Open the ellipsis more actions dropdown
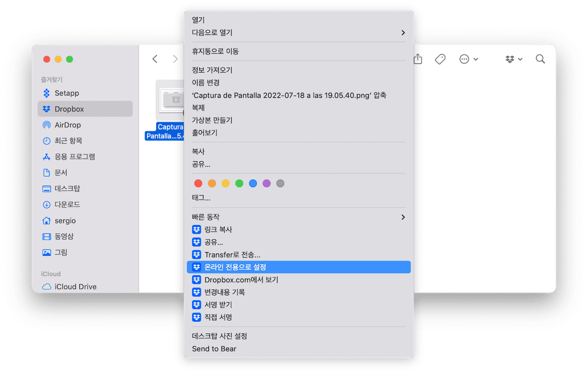This screenshot has height=373, width=588. coord(468,59)
